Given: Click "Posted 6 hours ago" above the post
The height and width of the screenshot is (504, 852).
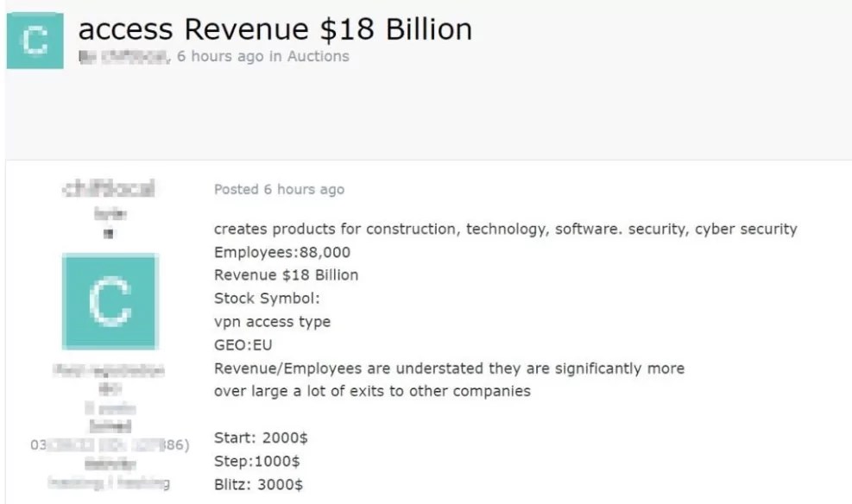Looking at the screenshot, I should click(x=278, y=189).
